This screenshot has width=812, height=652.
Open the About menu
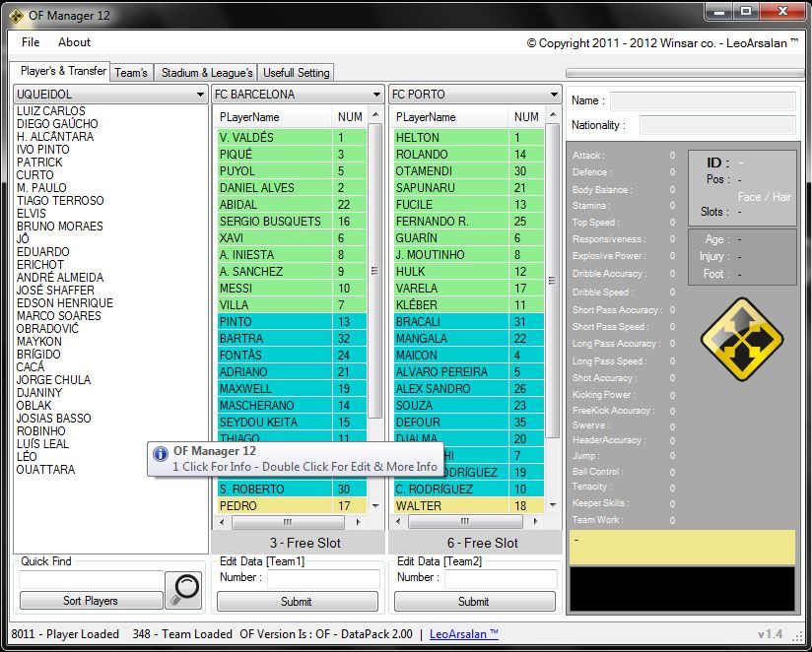[74, 42]
